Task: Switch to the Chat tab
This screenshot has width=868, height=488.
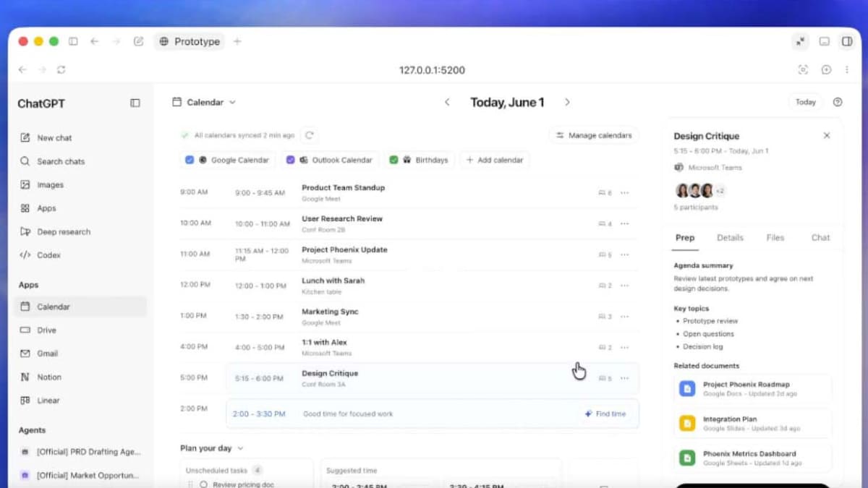Action: [x=820, y=238]
